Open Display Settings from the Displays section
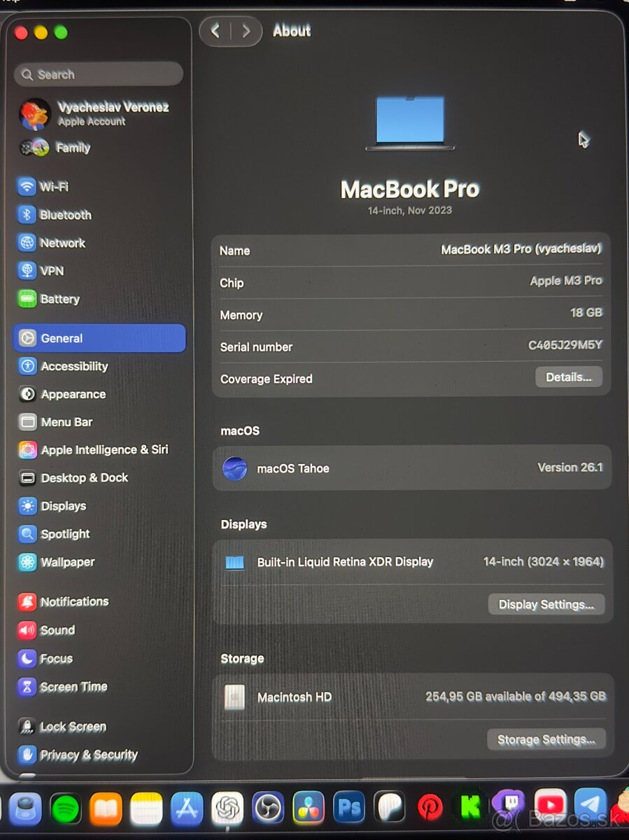The height and width of the screenshot is (840, 629). 546,604
